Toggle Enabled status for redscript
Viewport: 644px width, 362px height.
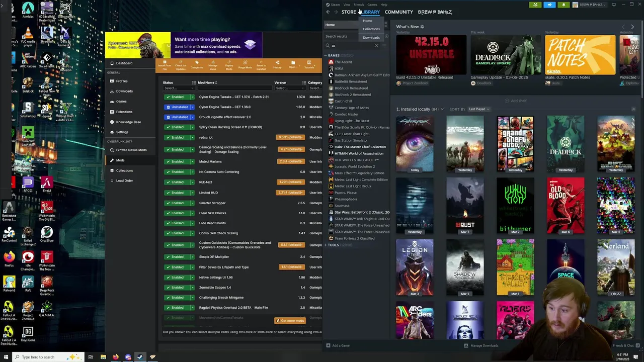177,137
